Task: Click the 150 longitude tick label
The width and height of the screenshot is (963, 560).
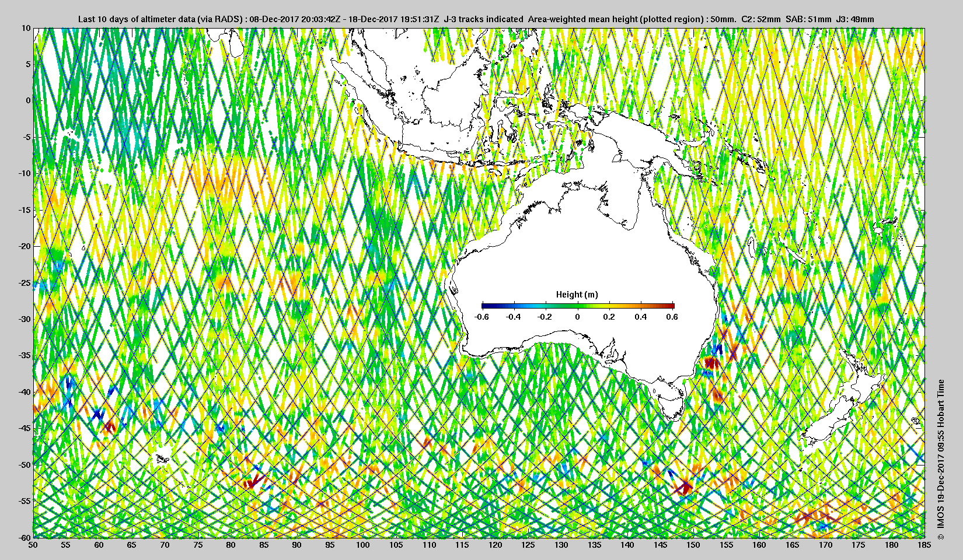Action: click(x=693, y=545)
